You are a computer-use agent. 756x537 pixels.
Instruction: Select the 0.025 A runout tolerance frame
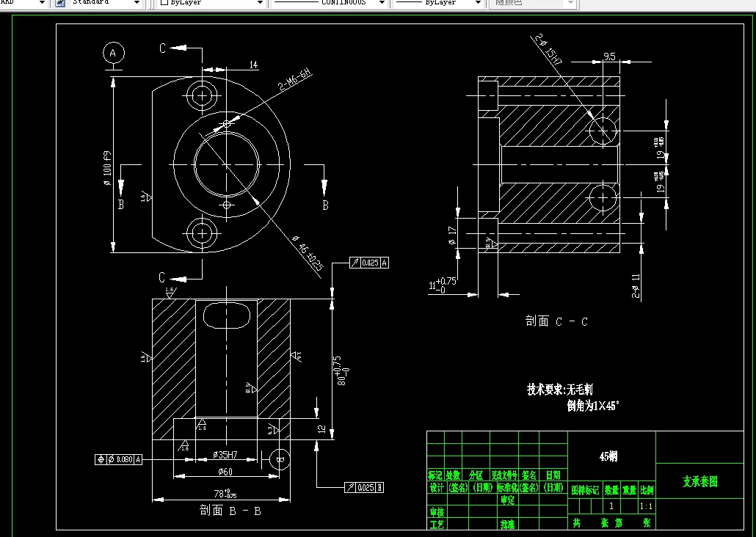coord(369,263)
